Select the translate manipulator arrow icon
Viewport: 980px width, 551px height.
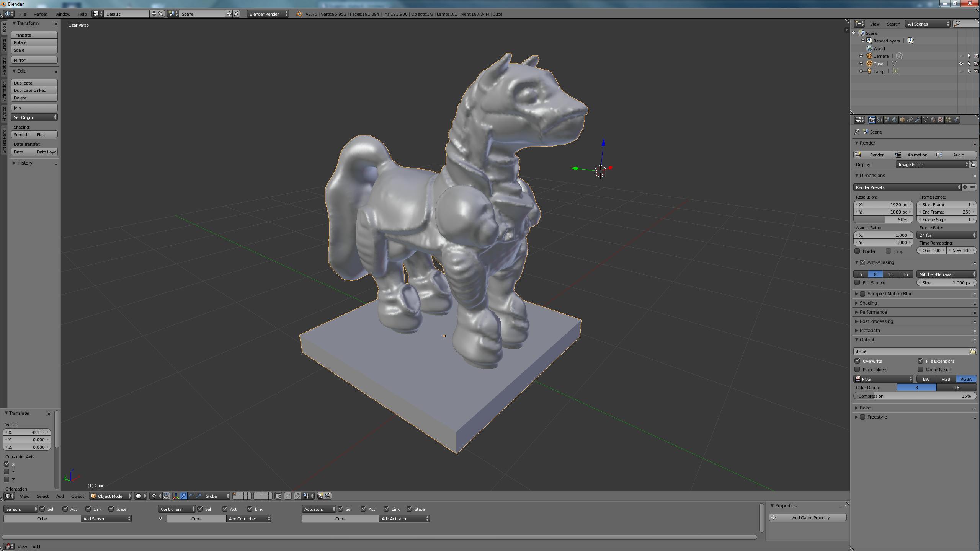point(183,496)
